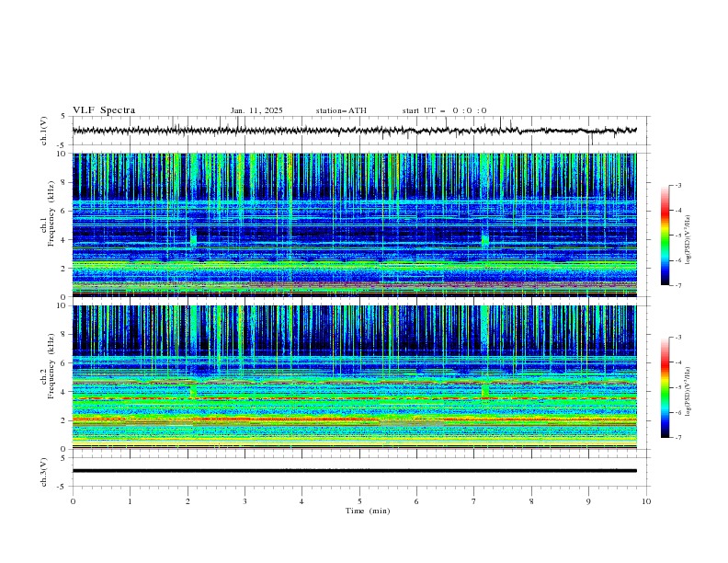Click the flat ch.3 voltage trace

point(354,471)
